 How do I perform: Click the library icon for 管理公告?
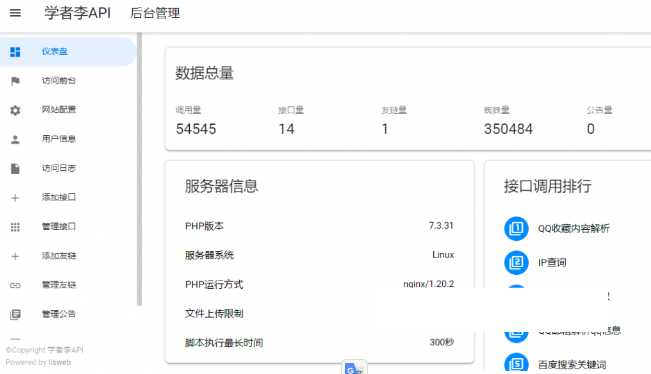(x=15, y=315)
